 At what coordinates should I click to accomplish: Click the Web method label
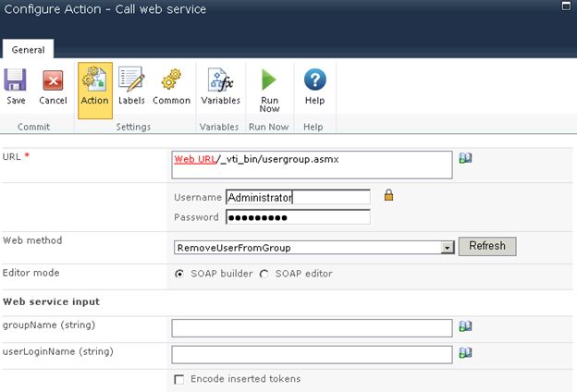pos(32,240)
